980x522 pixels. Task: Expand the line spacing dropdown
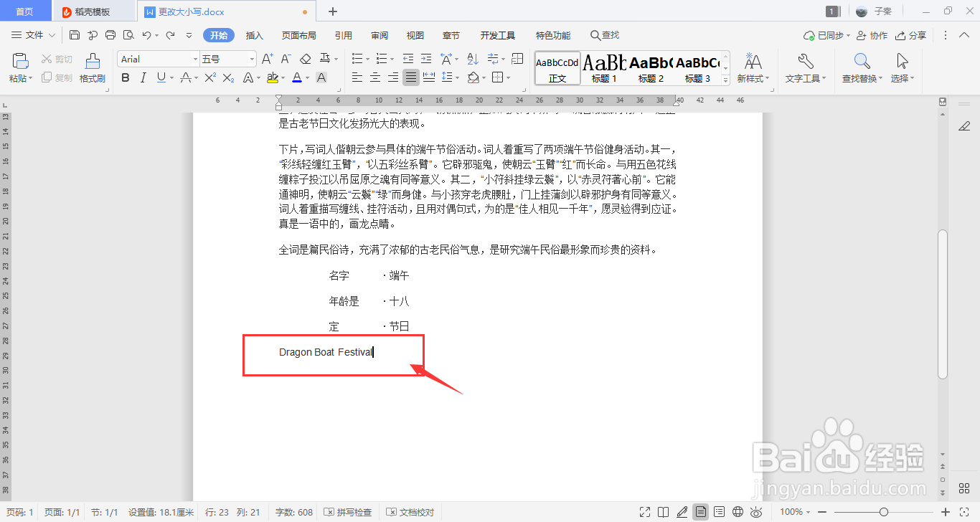(458, 78)
